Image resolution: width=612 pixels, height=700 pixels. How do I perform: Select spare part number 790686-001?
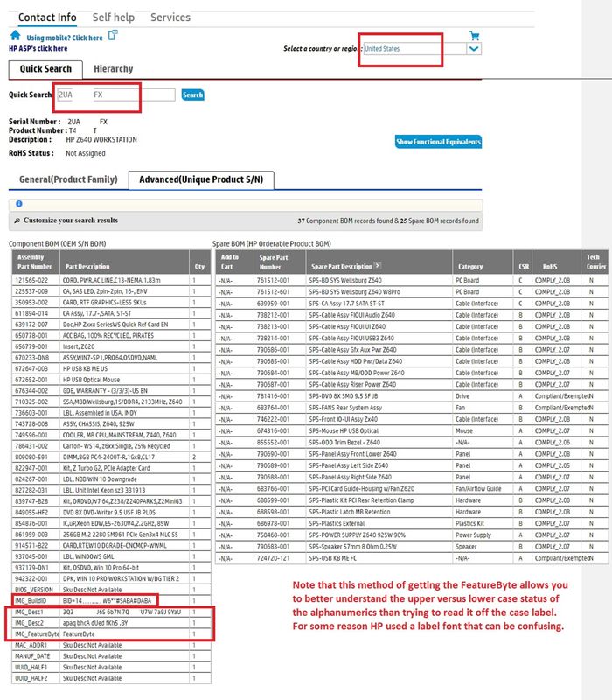[x=274, y=350]
